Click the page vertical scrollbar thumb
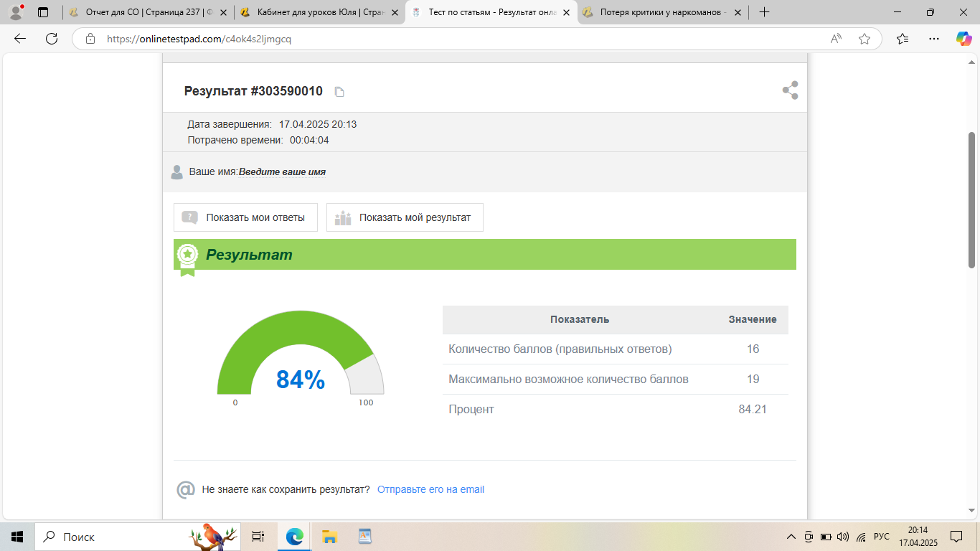The image size is (980, 551). click(972, 199)
